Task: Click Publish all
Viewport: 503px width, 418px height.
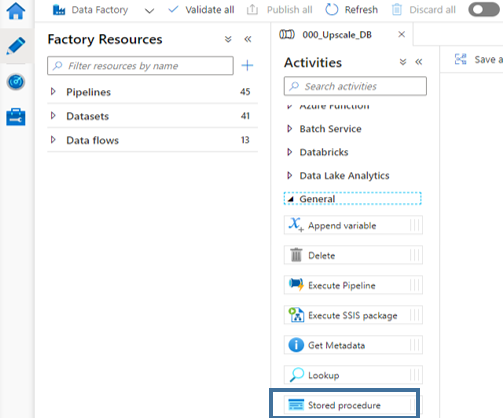Action: coord(279,10)
